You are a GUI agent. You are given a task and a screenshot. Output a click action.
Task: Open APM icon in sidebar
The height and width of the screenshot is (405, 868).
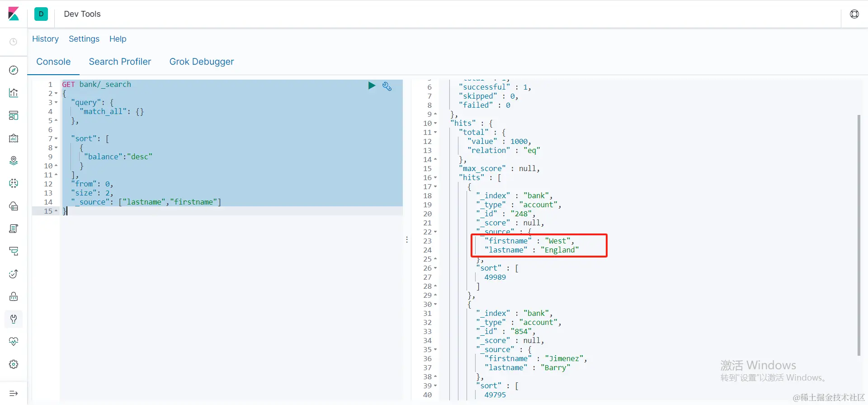tap(14, 251)
